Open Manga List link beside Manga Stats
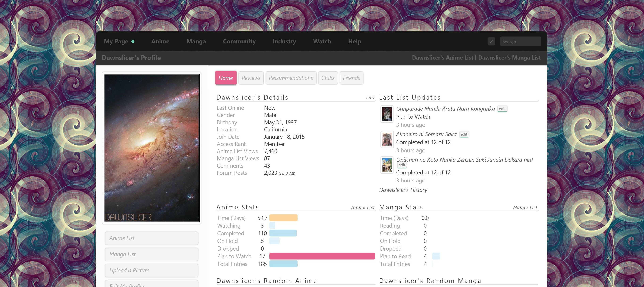Screen dimensions: 644x287 pyautogui.click(x=525, y=207)
